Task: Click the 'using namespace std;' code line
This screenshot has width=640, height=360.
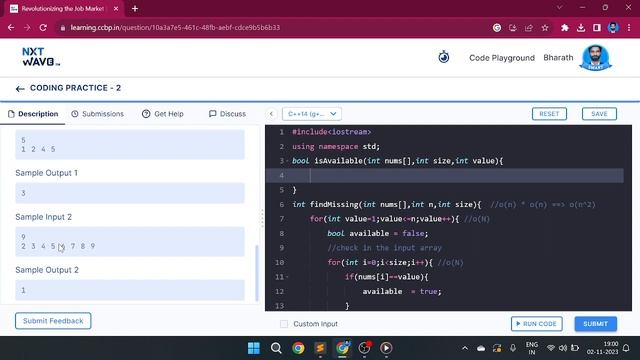Action: point(336,147)
